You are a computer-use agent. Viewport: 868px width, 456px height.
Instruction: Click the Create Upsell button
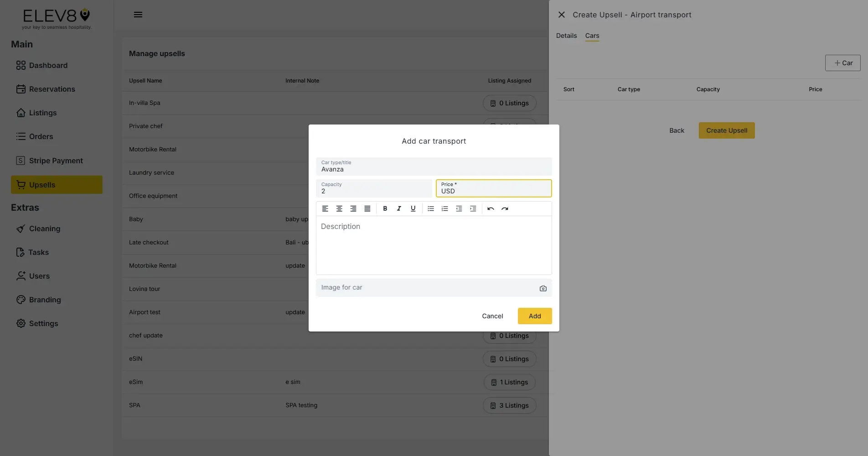point(726,130)
